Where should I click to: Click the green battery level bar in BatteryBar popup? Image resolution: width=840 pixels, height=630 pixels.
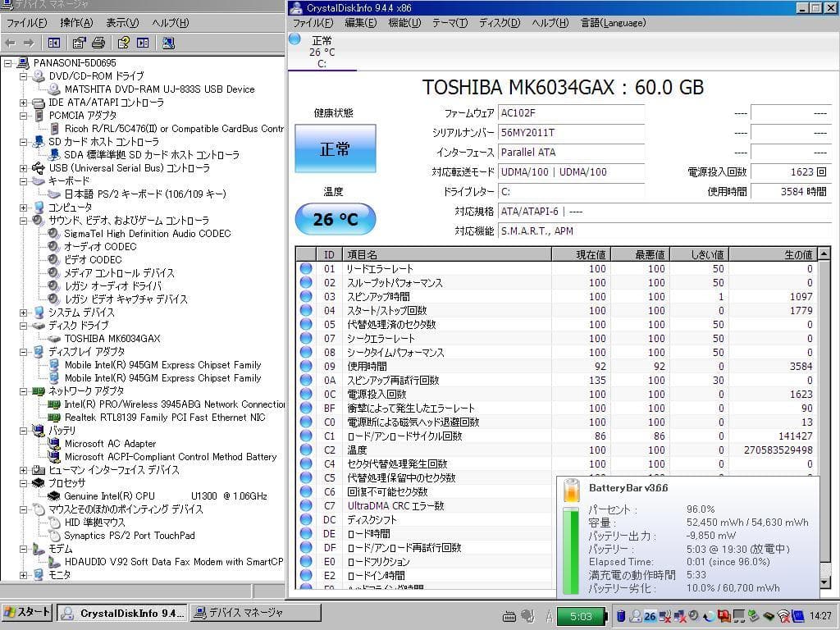[x=572, y=550]
